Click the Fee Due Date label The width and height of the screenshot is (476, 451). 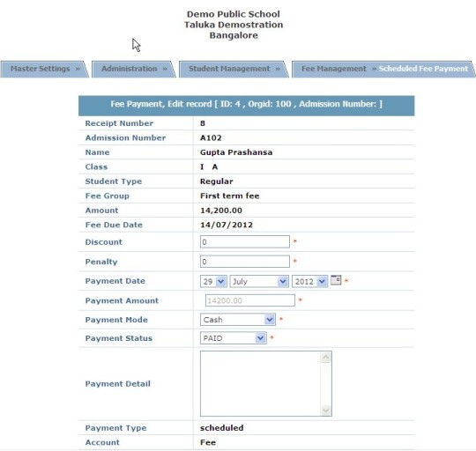(114, 225)
